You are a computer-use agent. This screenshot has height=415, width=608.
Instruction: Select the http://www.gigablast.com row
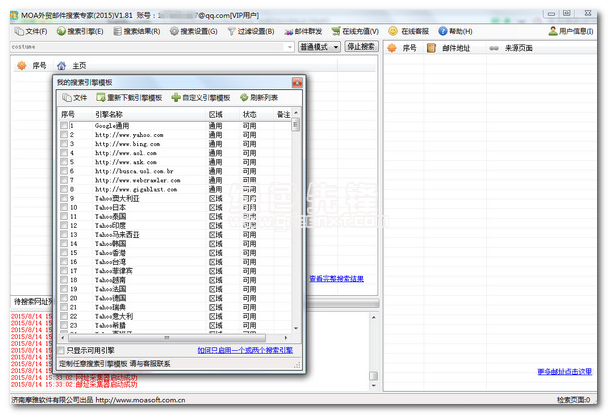point(175,189)
